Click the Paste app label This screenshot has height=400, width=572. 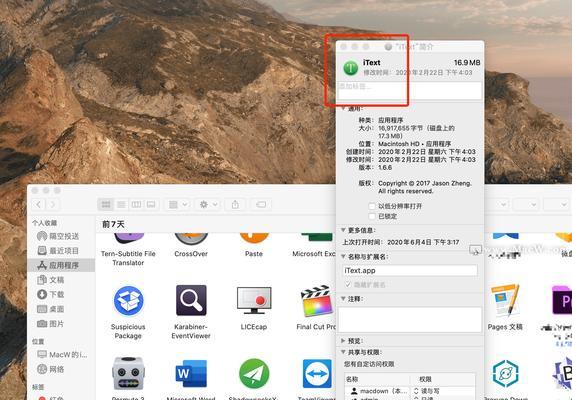coord(254,254)
